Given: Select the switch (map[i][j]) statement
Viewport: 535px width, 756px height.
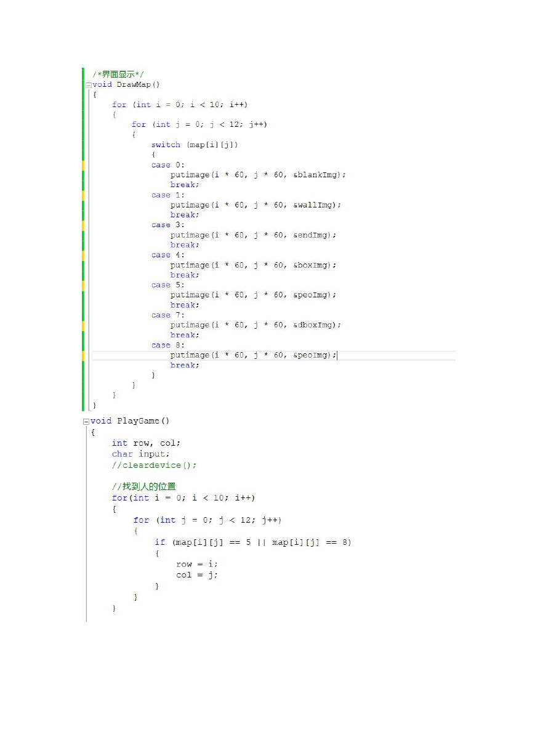Looking at the screenshot, I should click(195, 145).
